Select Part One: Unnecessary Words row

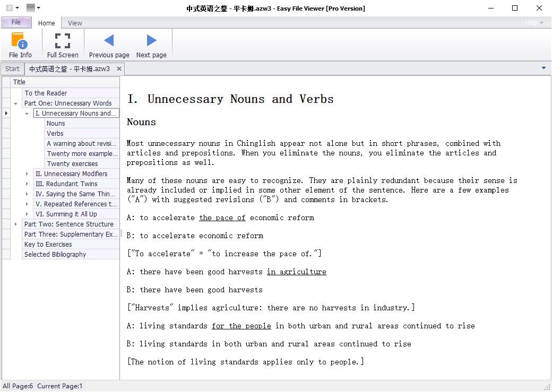click(71, 103)
